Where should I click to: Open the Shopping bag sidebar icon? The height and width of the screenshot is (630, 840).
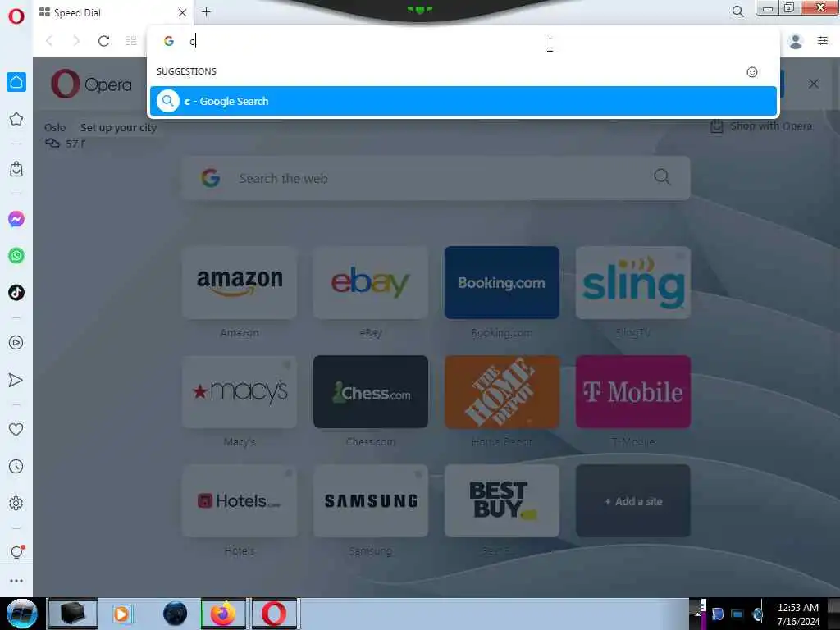click(16, 169)
